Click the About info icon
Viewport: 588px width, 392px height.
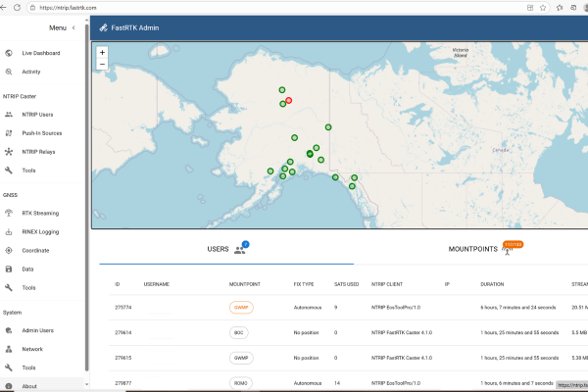click(x=9, y=386)
